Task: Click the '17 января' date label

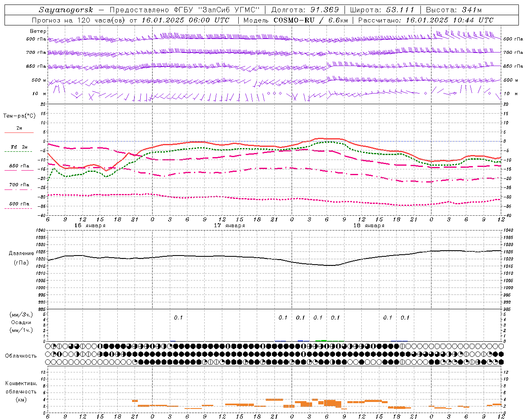Action: 229,226
